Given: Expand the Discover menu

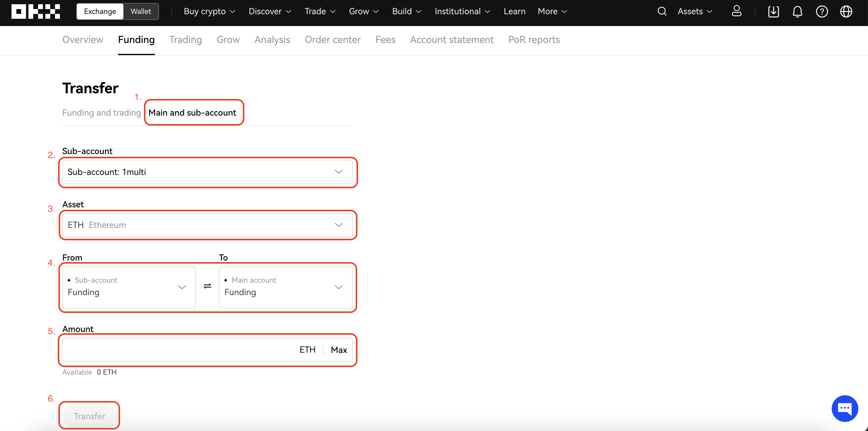Looking at the screenshot, I should point(270,12).
